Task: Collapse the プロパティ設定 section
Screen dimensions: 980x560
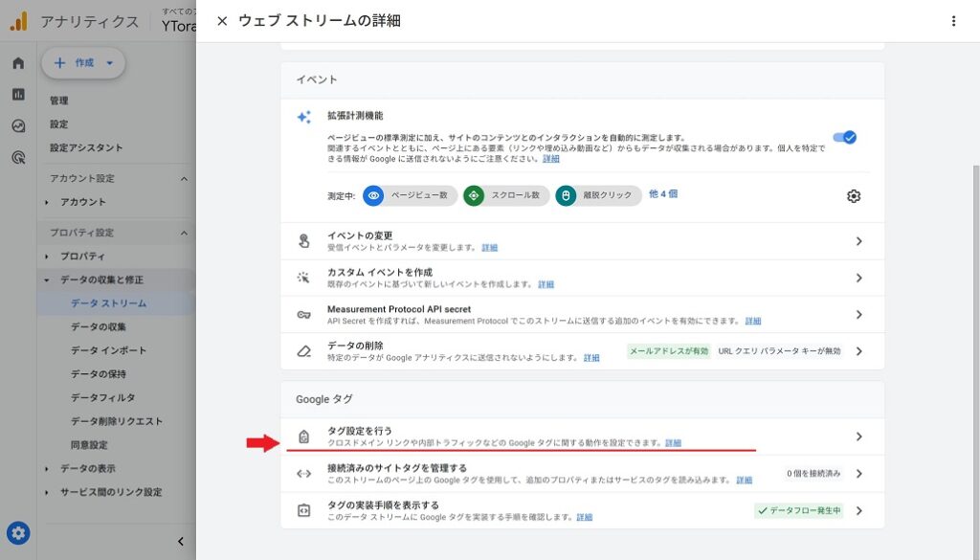Action: (184, 234)
